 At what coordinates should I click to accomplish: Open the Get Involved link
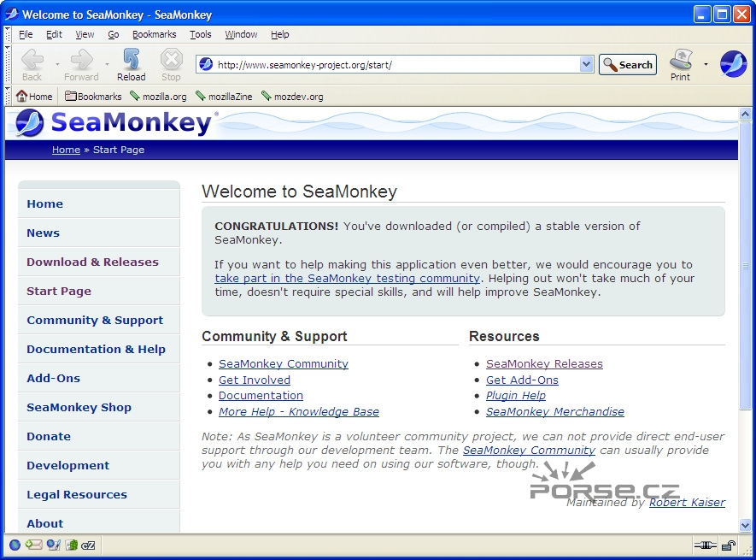click(x=255, y=380)
